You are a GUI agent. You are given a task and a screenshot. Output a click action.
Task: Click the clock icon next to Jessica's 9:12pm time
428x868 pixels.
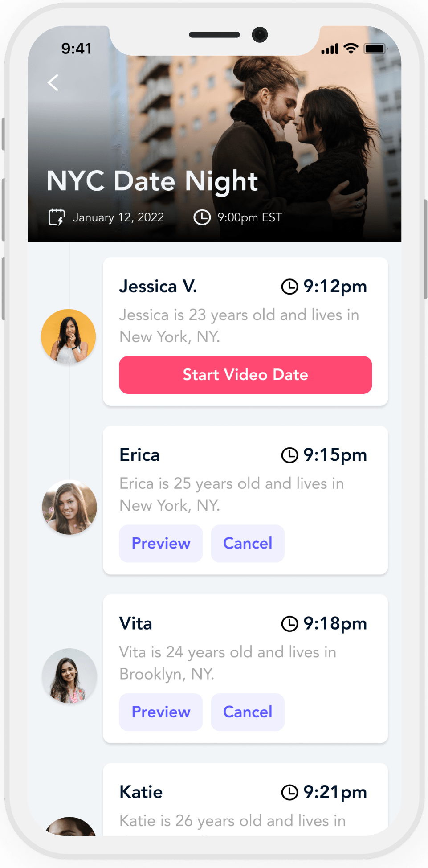click(290, 287)
